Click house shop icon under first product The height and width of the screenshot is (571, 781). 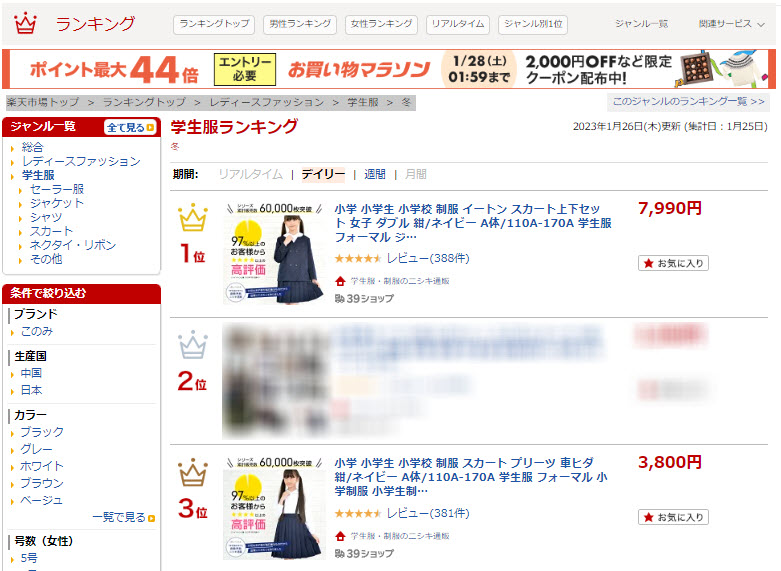pos(340,281)
